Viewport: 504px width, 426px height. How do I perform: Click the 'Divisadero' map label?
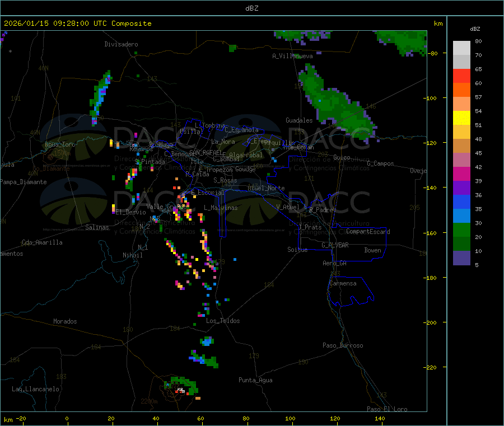coord(121,44)
